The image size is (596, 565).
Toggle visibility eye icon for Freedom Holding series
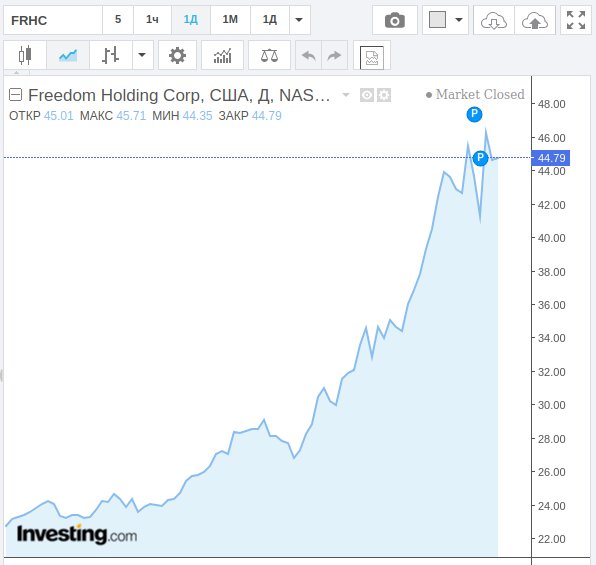click(367, 95)
